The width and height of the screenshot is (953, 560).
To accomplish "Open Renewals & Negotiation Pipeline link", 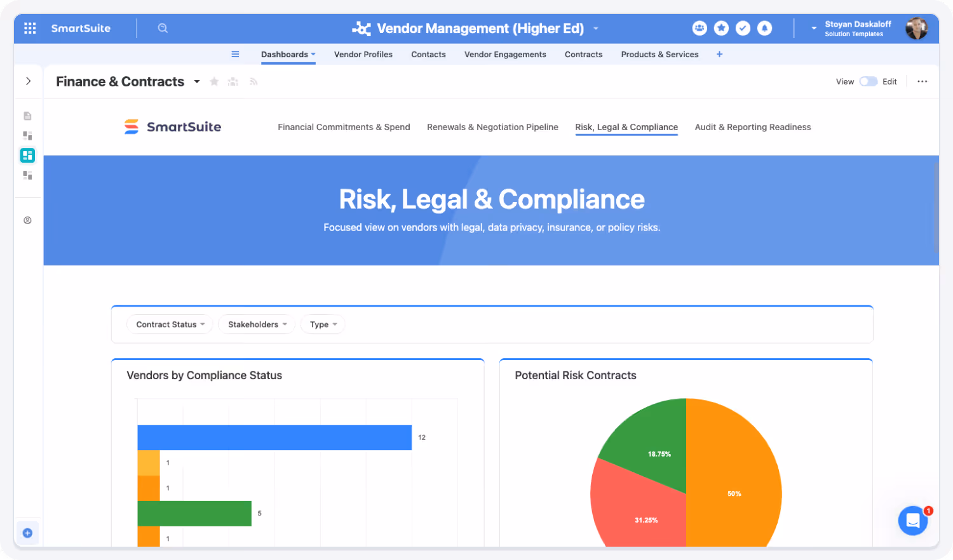I will [492, 127].
